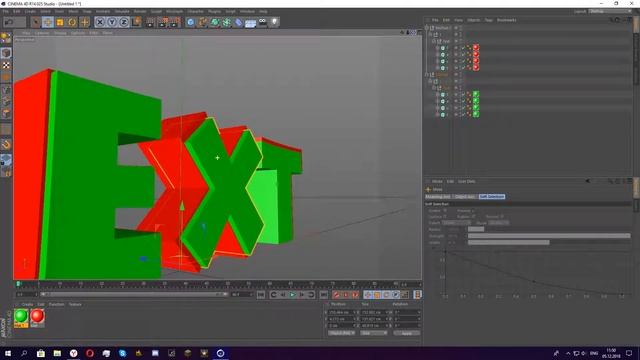Viewport: 640px width, 360px height.
Task: Open the soft selection Mode dropdown
Action: coord(499,223)
